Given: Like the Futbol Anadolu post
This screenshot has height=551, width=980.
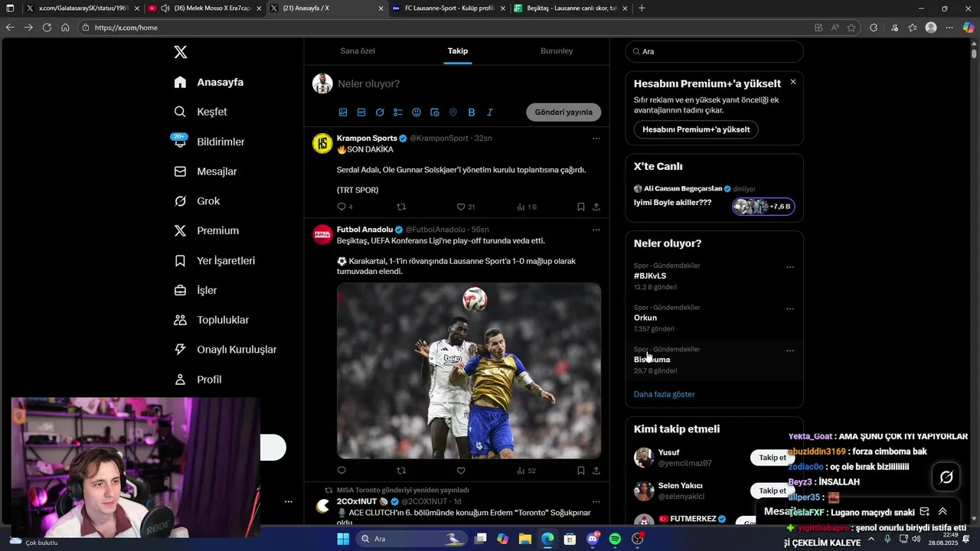Looking at the screenshot, I should [x=461, y=471].
